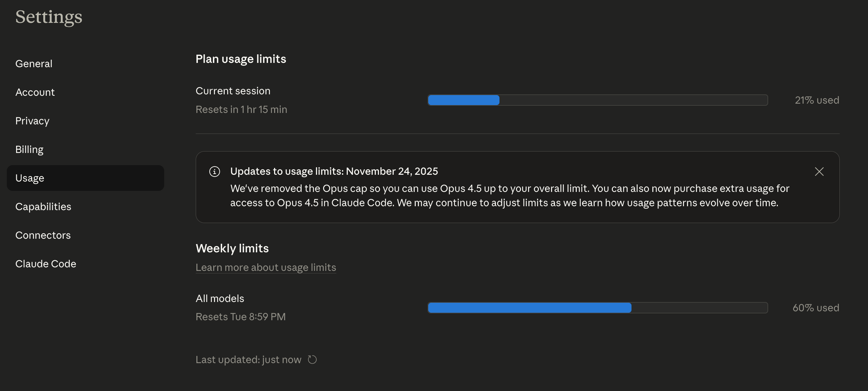Image resolution: width=868 pixels, height=391 pixels.
Task: Click the 60% used label
Action: (816, 308)
